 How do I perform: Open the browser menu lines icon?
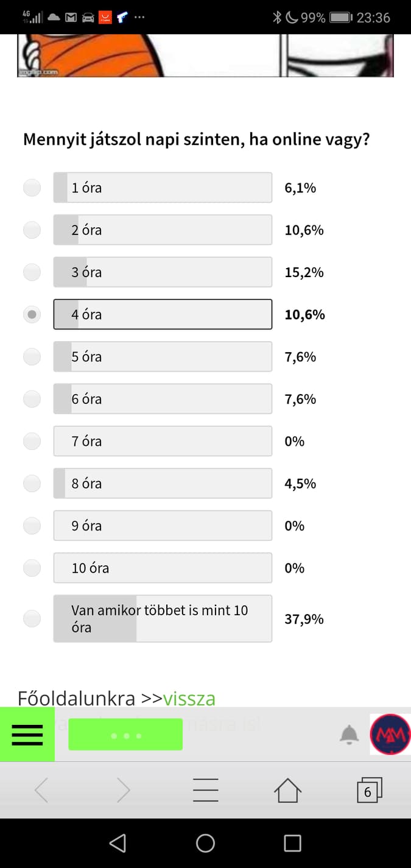(206, 790)
